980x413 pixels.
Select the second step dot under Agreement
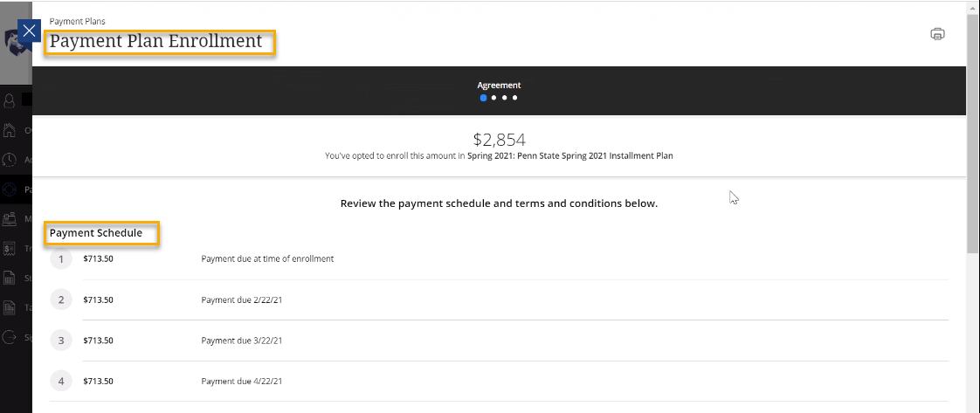pos(493,98)
